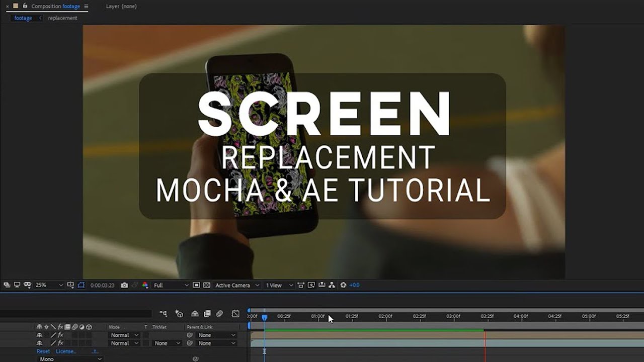Open the Composition panel menu icon
This screenshot has width=644, height=362.
pyautogui.click(x=86, y=7)
